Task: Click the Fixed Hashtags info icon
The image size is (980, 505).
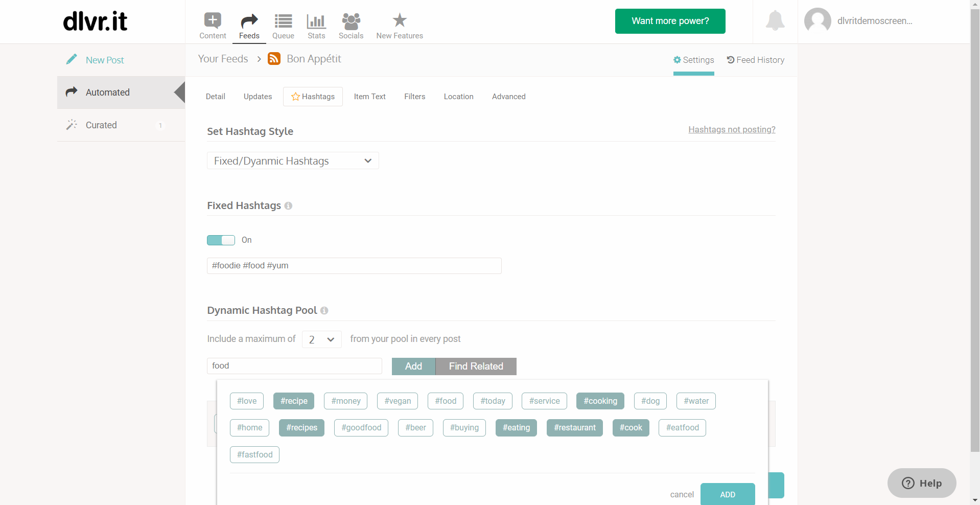Action: click(x=288, y=205)
